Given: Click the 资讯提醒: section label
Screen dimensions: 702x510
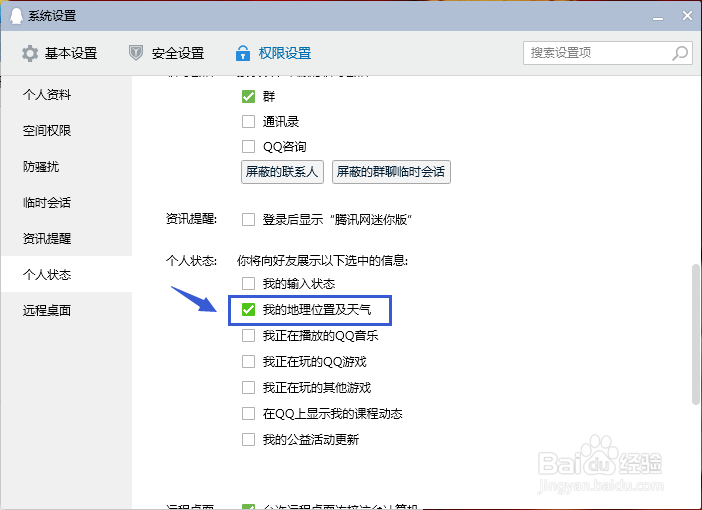Looking at the screenshot, I should [191, 219].
